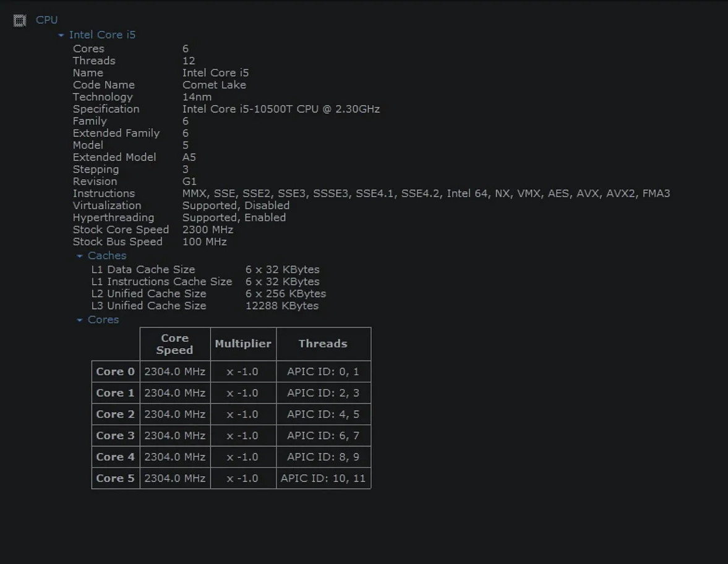The height and width of the screenshot is (564, 728).
Task: Select the Cores heading above the table
Action: coord(103,320)
